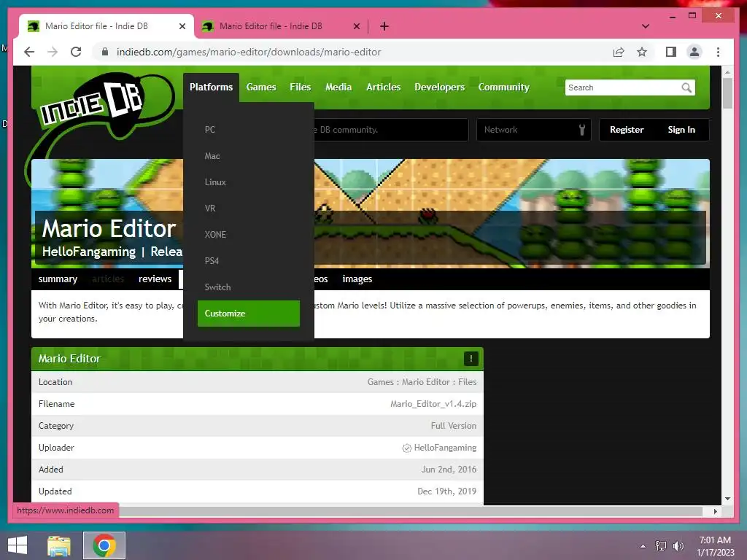Image resolution: width=747 pixels, height=560 pixels.
Task: Switch to the articles tab
Action: point(108,279)
